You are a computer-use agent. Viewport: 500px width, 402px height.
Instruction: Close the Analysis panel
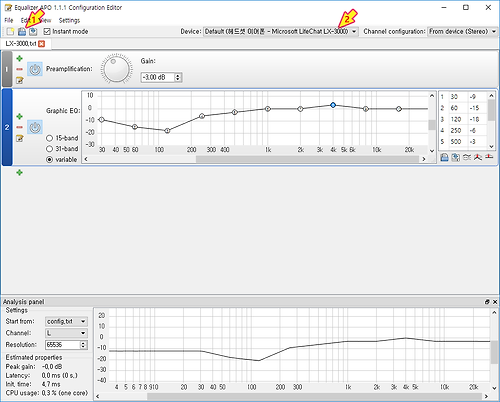pos(495,302)
